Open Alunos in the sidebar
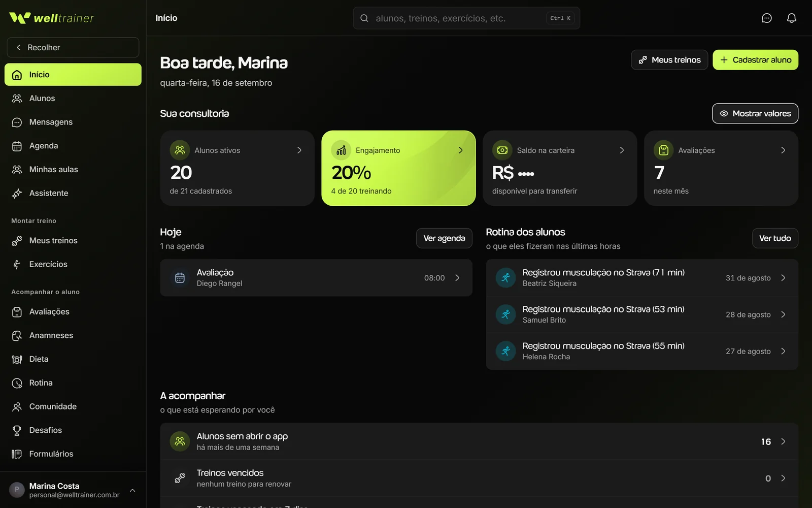The image size is (812, 508). 73,99
